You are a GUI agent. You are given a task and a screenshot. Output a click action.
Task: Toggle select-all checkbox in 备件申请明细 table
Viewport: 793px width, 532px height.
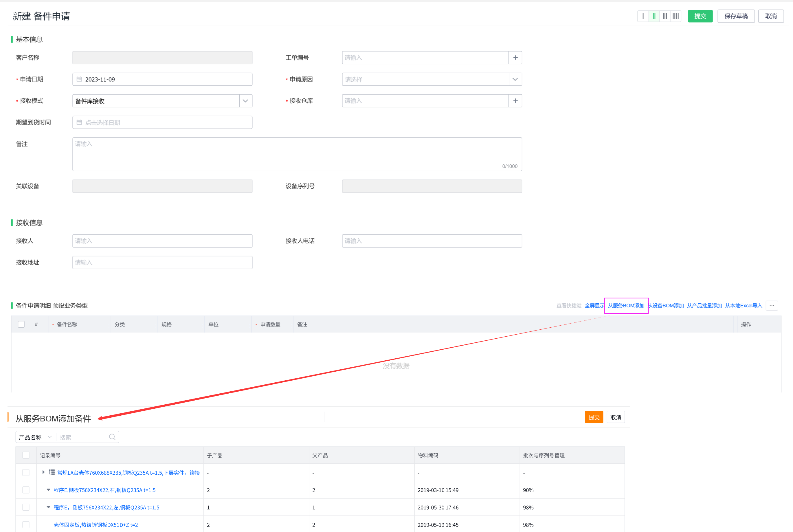pyautogui.click(x=21, y=324)
